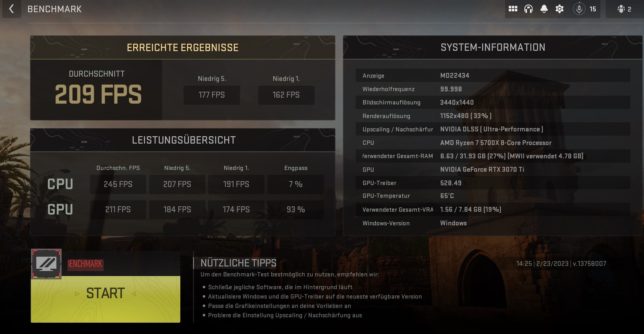Click the CPU 245 FPS average cell

coord(118,184)
